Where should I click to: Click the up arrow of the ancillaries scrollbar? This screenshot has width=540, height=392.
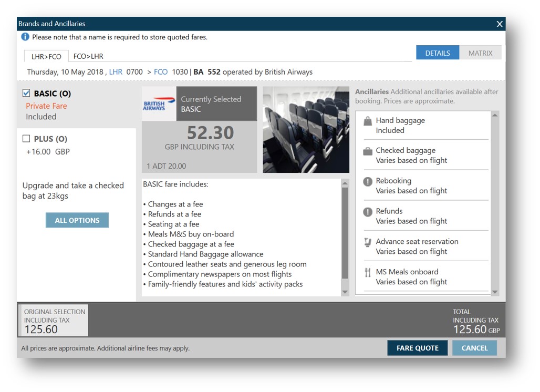point(495,115)
